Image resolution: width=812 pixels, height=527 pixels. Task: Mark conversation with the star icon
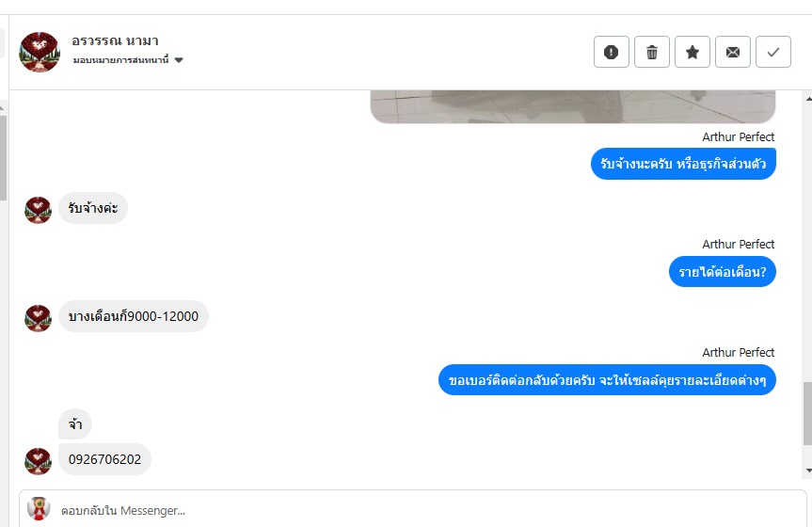pyautogui.click(x=692, y=52)
